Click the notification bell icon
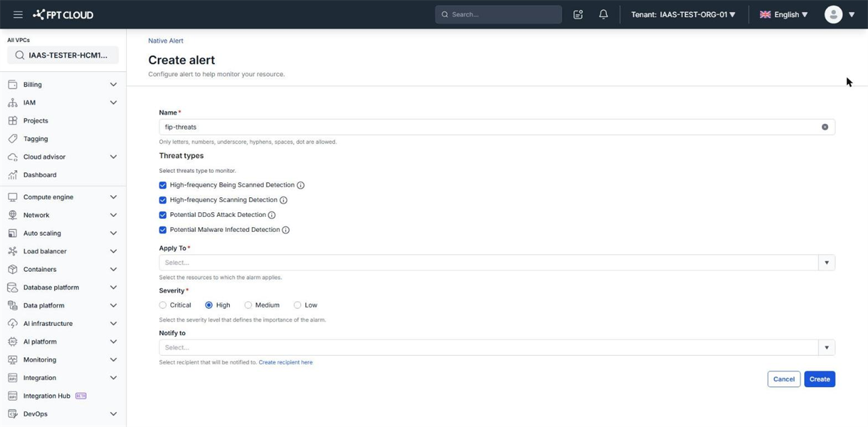Viewport: 868px width, 427px height. click(x=604, y=14)
